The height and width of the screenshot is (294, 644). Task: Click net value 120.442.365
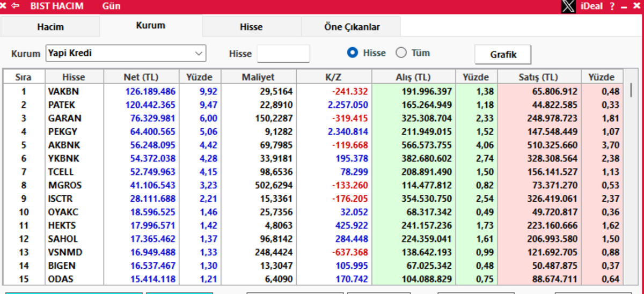click(x=150, y=105)
